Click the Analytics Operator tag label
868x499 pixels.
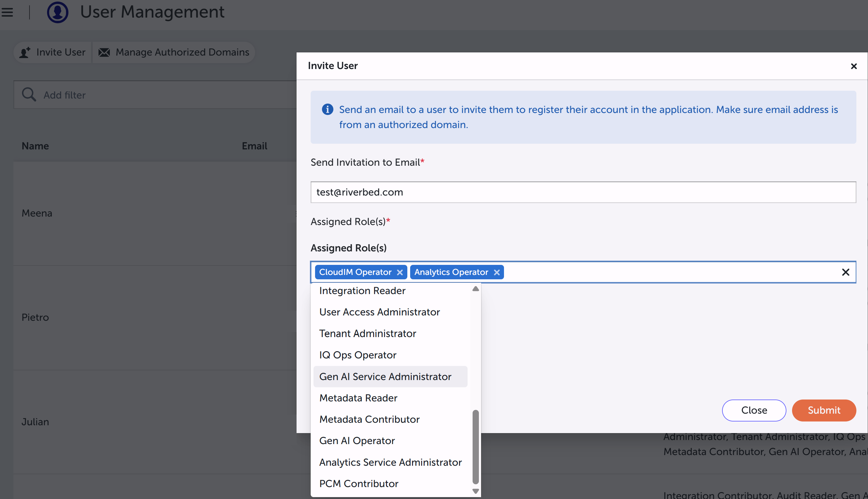(451, 272)
